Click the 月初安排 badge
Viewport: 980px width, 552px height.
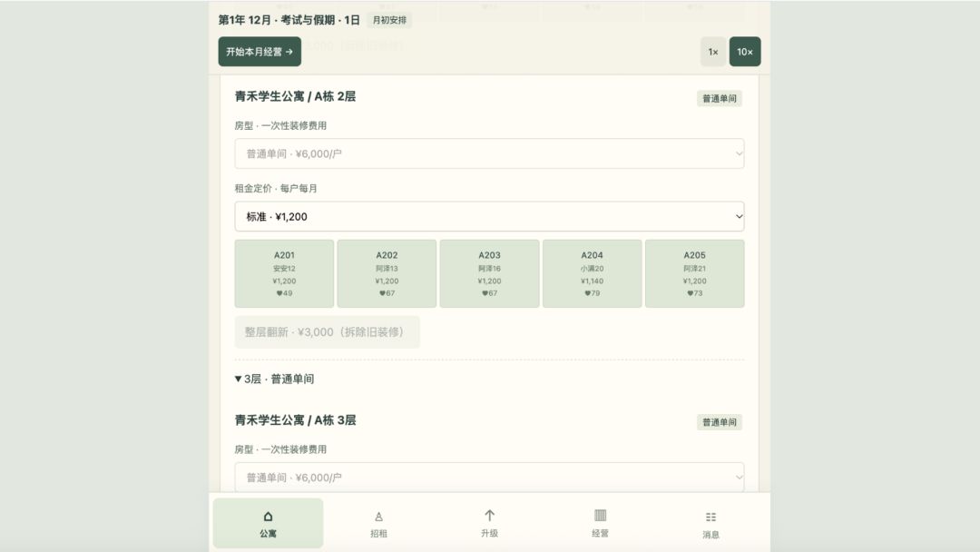coord(389,20)
